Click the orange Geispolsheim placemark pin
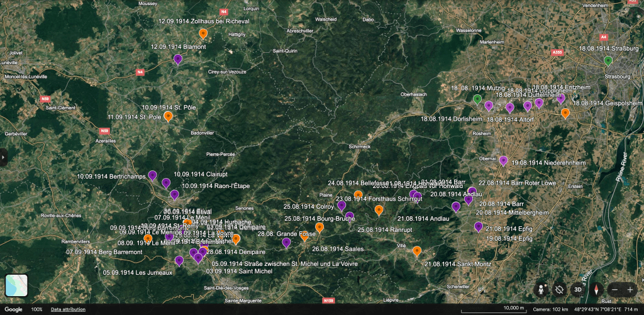Image resolution: width=644 pixels, height=315 pixels. [565, 113]
